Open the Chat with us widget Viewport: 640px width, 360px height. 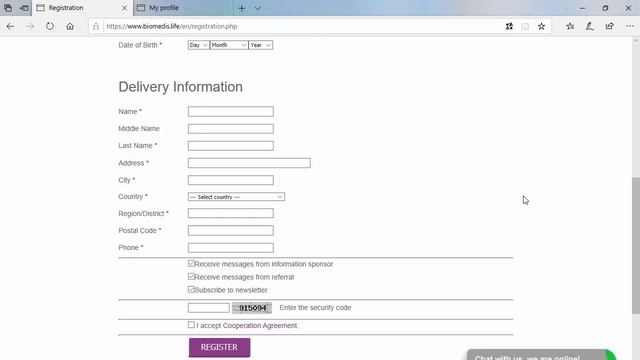coord(541,355)
